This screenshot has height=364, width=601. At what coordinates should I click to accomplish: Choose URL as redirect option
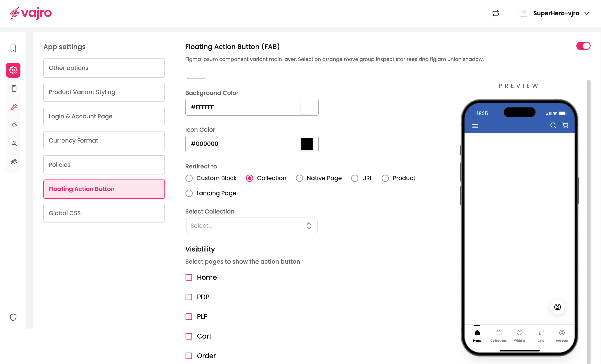click(355, 178)
